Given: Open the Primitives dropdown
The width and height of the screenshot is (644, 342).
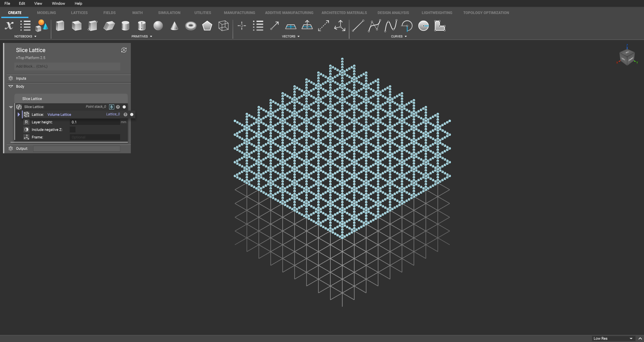Looking at the screenshot, I should point(142,36).
